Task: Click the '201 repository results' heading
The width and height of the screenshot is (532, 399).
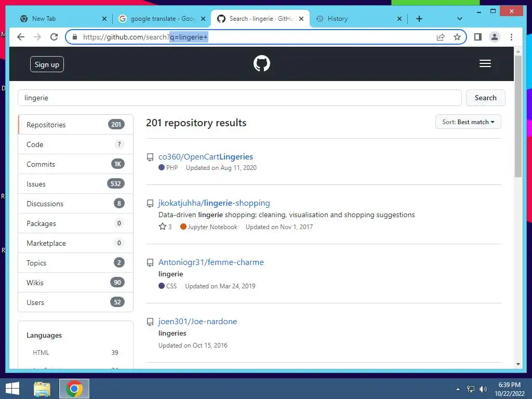Action: click(x=196, y=123)
